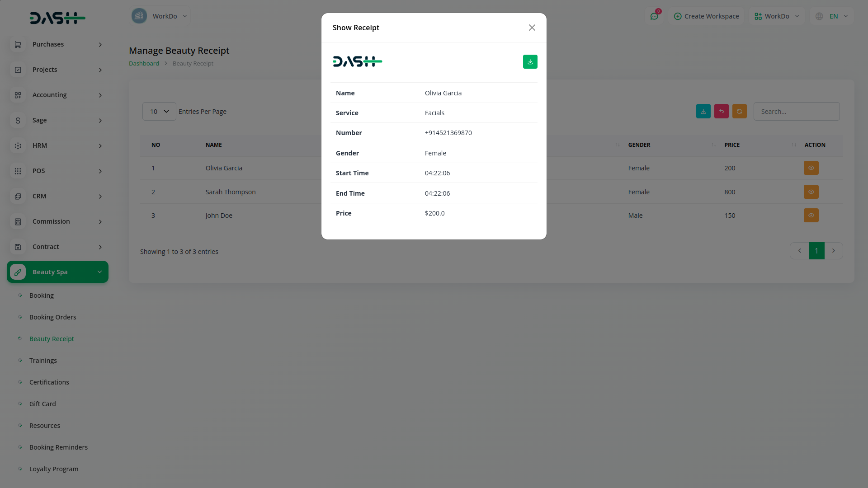Click the Commission sidebar icon

(18, 221)
